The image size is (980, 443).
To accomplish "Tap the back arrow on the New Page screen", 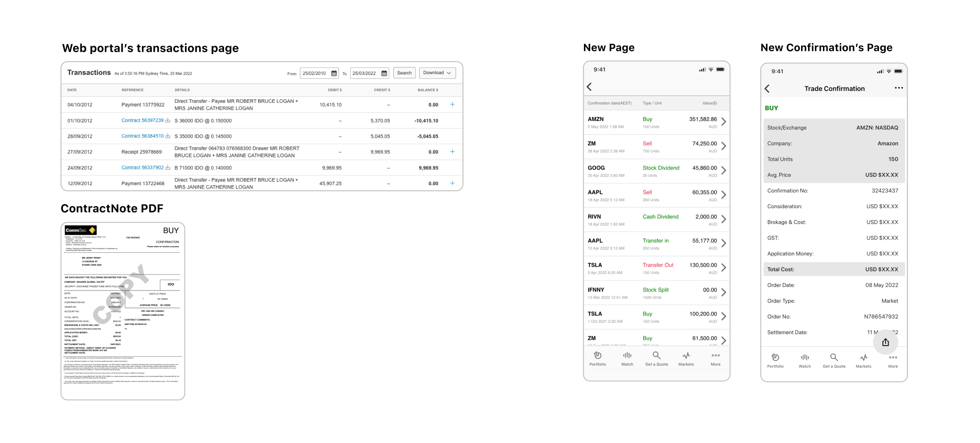I will pyautogui.click(x=589, y=87).
